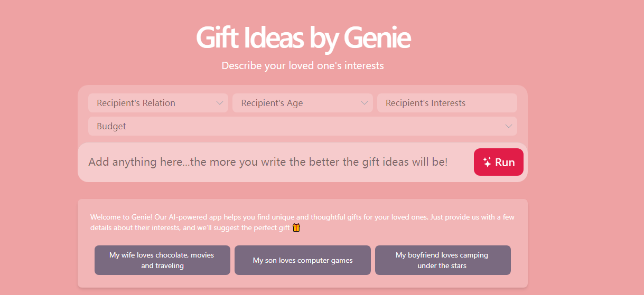This screenshot has width=644, height=295.
Task: Click the sparkle icon on Run button
Action: tap(487, 163)
